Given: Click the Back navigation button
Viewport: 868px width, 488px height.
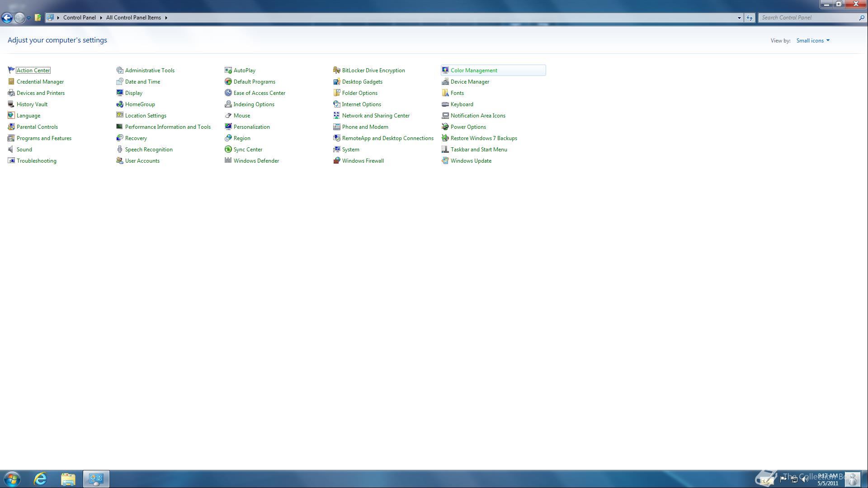Looking at the screenshot, I should 7,18.
